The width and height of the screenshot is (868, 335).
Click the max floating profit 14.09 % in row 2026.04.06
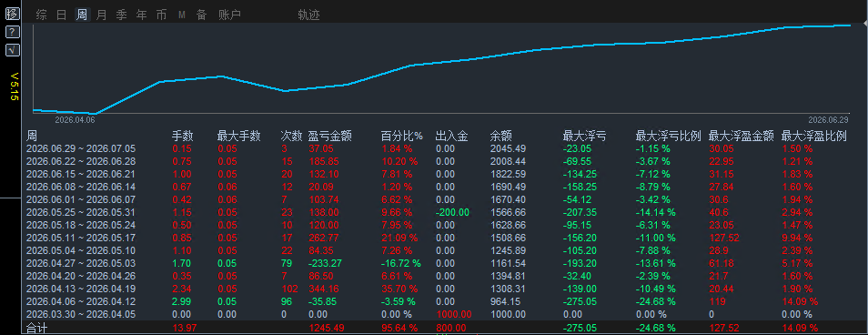coord(800,301)
